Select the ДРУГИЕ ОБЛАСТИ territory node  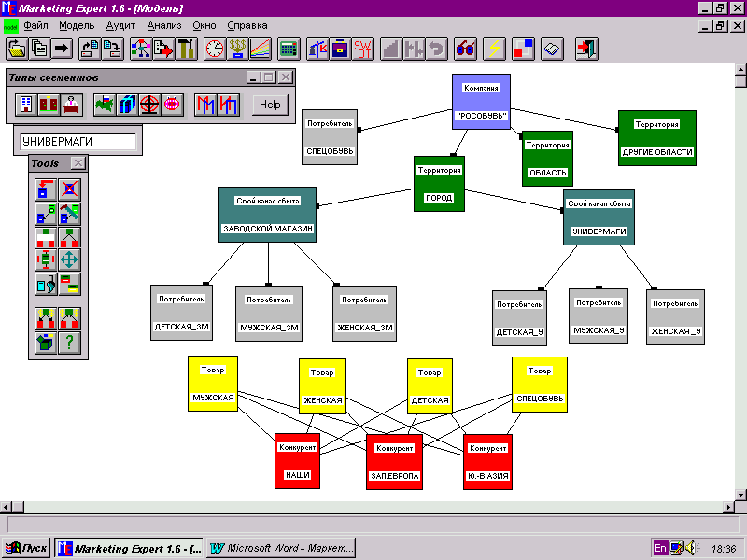coord(657,138)
